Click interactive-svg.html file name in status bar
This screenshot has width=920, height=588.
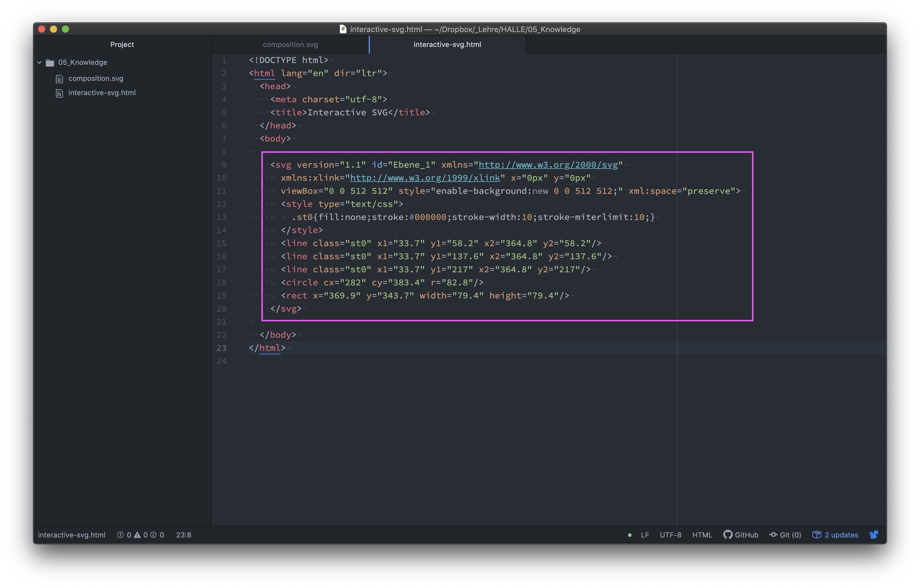72,535
